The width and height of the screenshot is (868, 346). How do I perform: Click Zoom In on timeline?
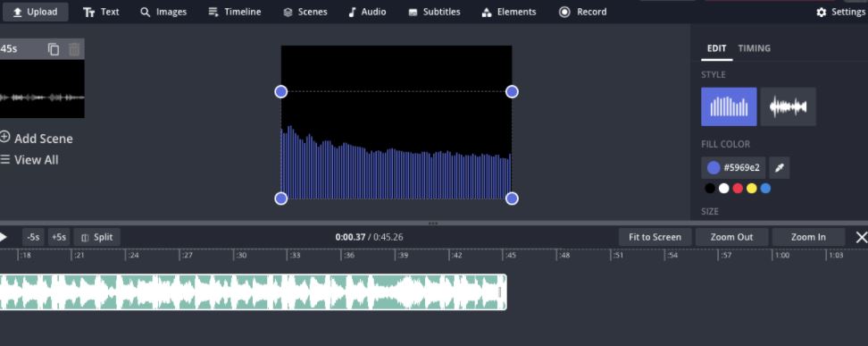click(808, 237)
